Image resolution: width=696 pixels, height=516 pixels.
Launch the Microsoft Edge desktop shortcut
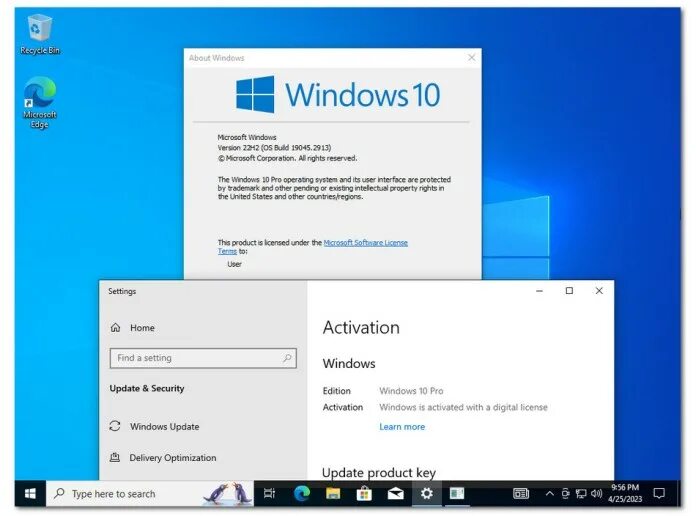tap(40, 102)
